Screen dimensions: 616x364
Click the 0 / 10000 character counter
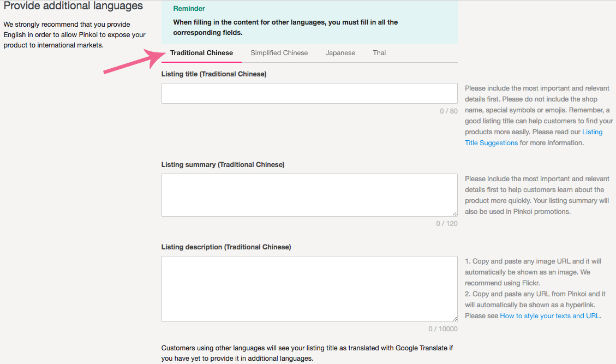(442, 329)
